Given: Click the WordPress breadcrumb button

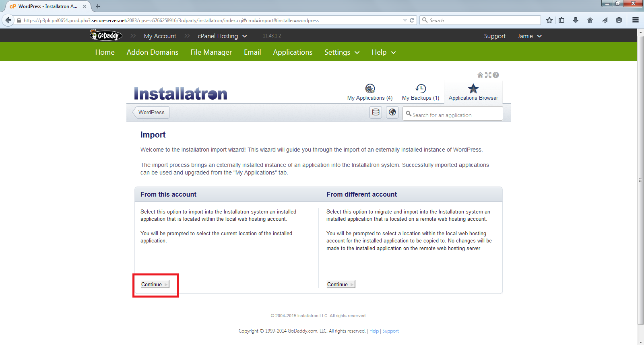Looking at the screenshot, I should [x=151, y=112].
